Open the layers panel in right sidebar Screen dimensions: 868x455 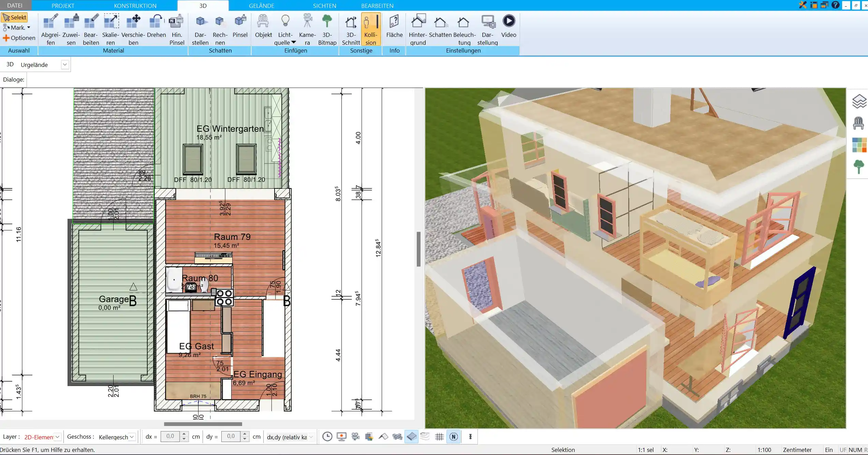pyautogui.click(x=859, y=101)
